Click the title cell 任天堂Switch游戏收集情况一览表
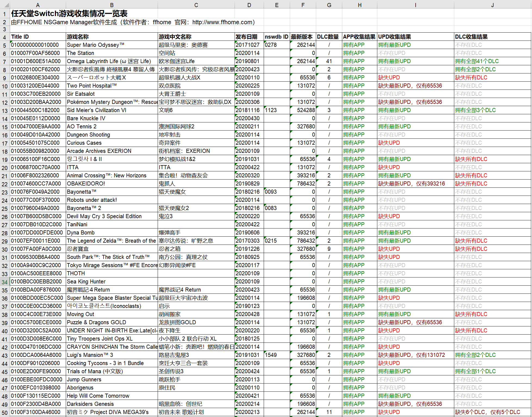532x417 pixels. tap(69, 13)
